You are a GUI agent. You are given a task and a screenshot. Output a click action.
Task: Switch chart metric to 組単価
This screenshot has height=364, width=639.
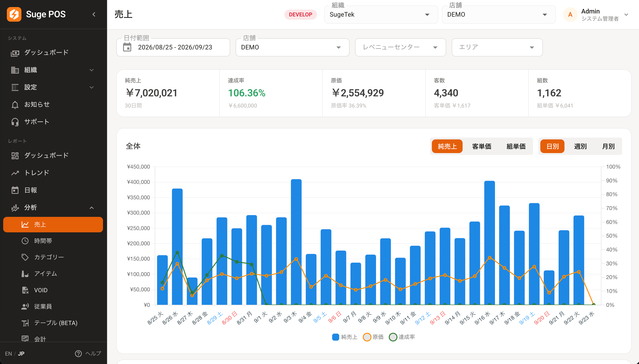[516, 146]
